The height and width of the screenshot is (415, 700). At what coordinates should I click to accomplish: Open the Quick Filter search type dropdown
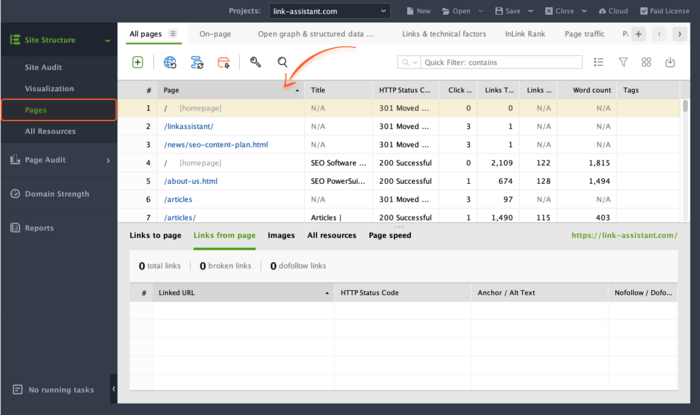click(x=409, y=62)
